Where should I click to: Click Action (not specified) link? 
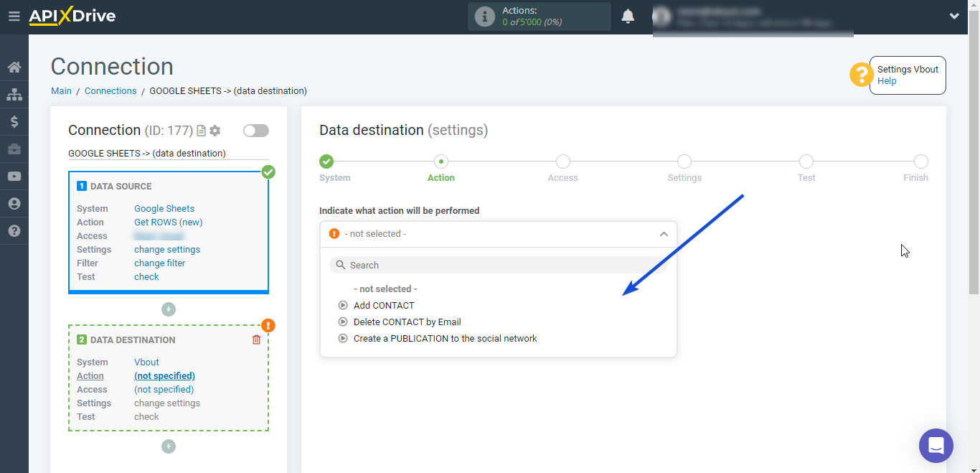[164, 376]
